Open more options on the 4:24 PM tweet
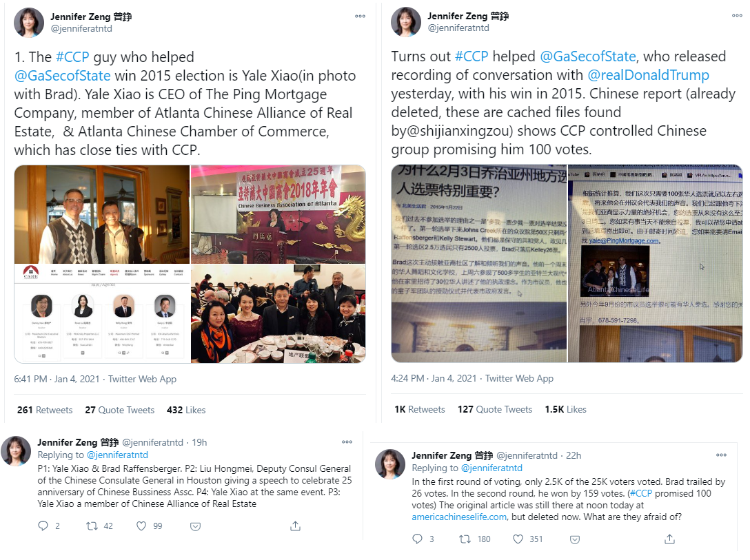Image resolution: width=750 pixels, height=560 pixels. 737,16
